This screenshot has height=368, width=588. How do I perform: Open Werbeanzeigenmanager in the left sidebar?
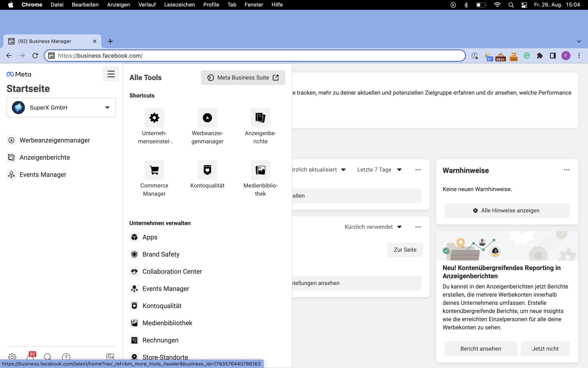(x=48, y=140)
